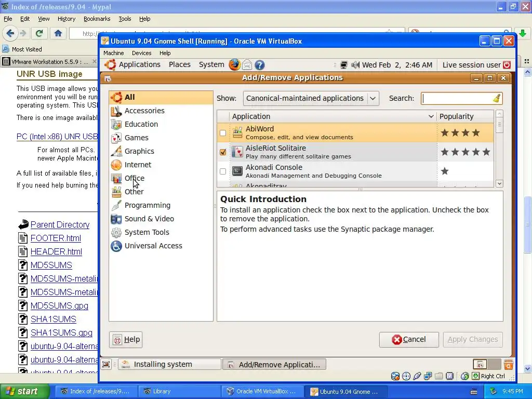Image resolution: width=532 pixels, height=399 pixels.
Task: Tick the Akonadi Console checkbox
Action: (x=222, y=171)
